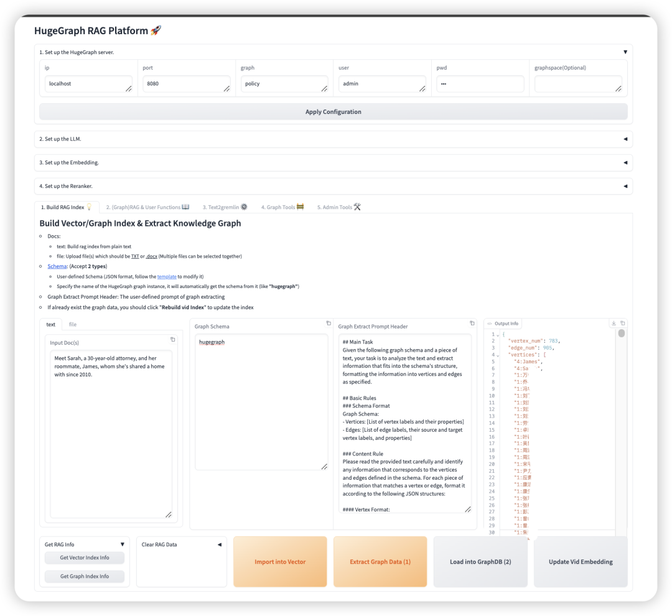Click into the Input Doc(s) text area
The height and width of the screenshot is (616, 672).
tap(111, 434)
